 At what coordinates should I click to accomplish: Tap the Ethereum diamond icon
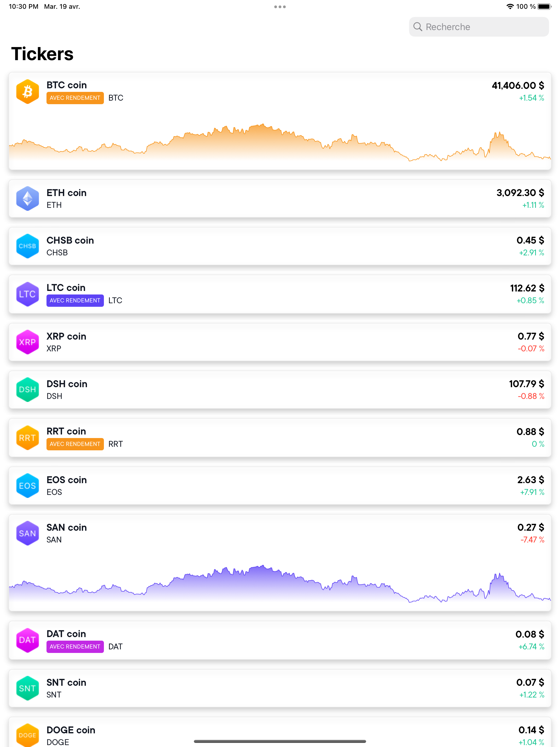[x=27, y=199]
